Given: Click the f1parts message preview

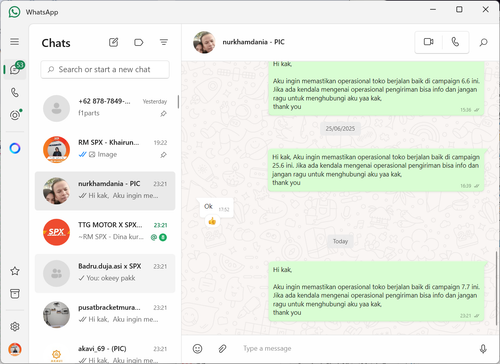Looking at the screenshot, I should tap(89, 113).
